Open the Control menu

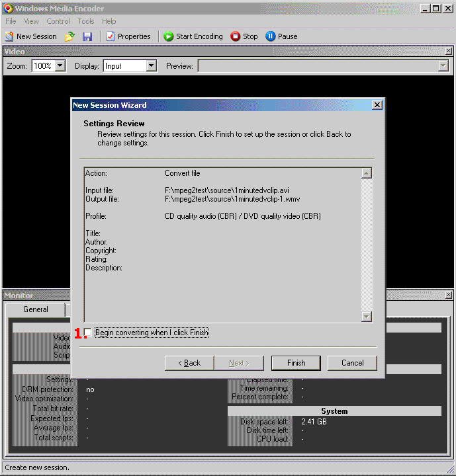58,21
